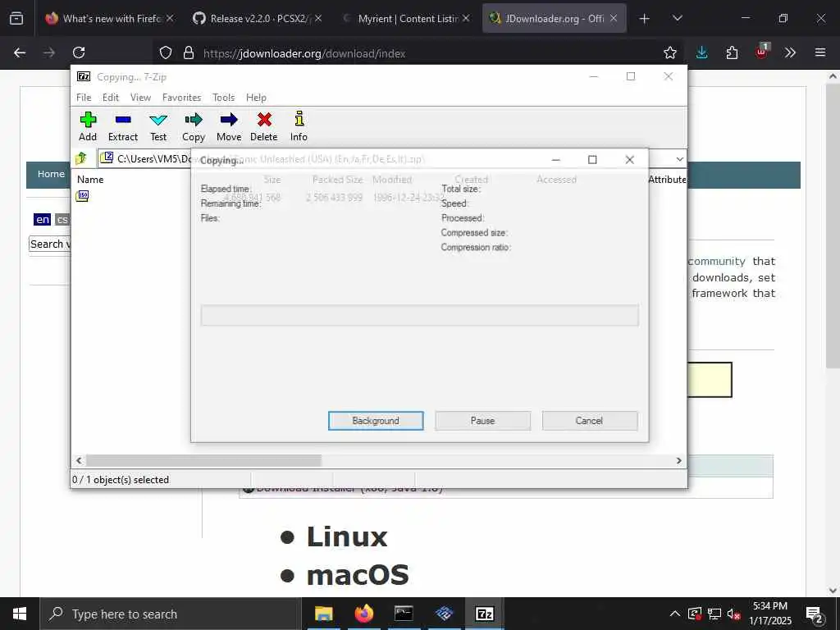
Task: Click the Add button in 7-Zip toolbar
Action: click(x=88, y=126)
